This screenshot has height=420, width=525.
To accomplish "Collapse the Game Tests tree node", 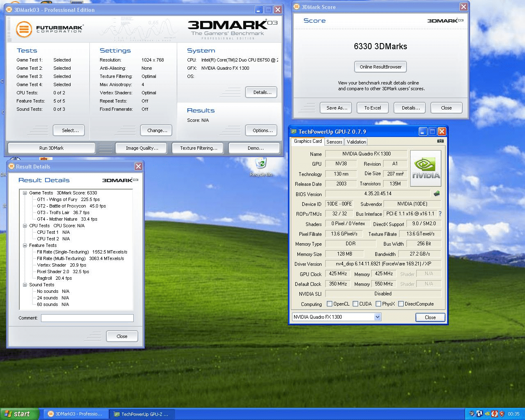I will 25,193.
